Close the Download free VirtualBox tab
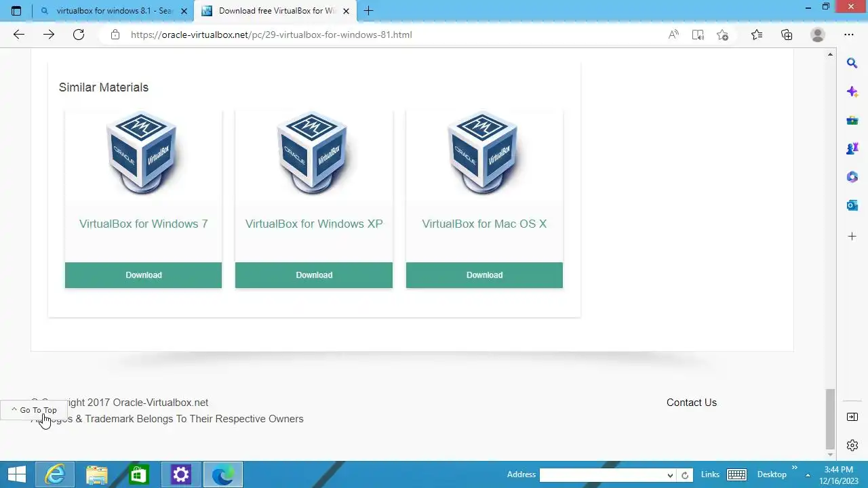This screenshot has height=488, width=868. pyautogui.click(x=346, y=11)
